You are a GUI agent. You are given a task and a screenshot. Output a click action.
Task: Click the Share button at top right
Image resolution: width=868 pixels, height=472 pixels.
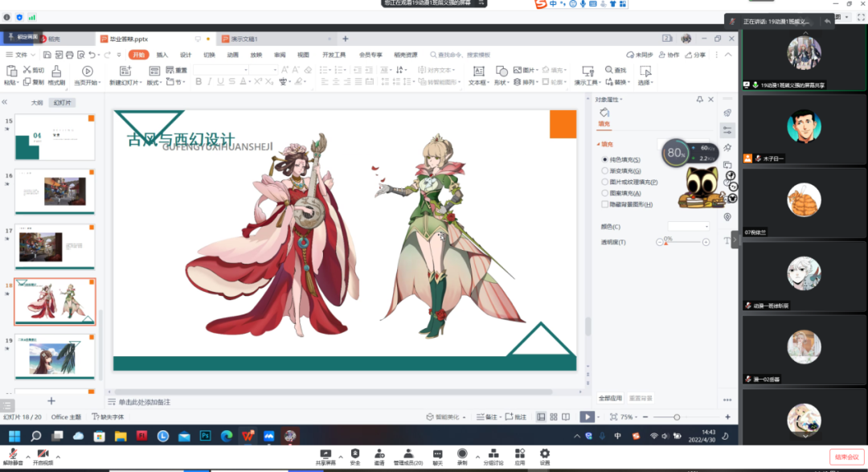click(696, 55)
